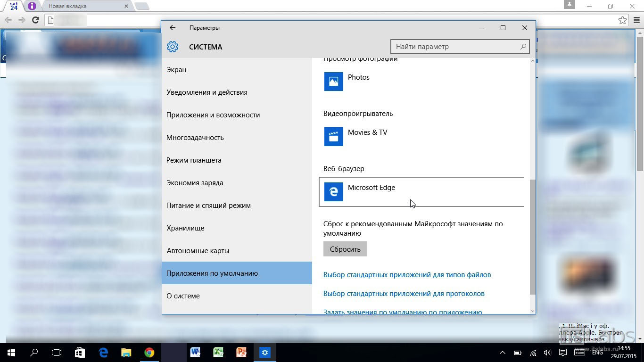644x362 pixels.
Task: Open taskbar Search
Action: 34,353
